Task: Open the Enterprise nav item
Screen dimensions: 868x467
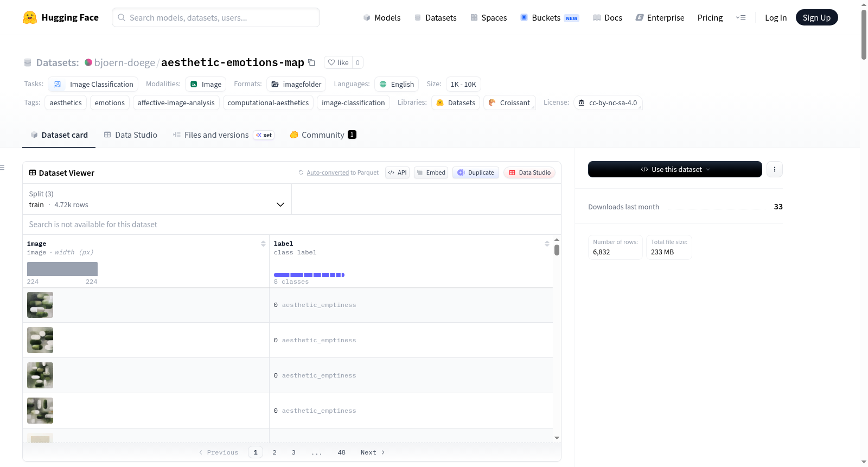Action: (x=660, y=17)
